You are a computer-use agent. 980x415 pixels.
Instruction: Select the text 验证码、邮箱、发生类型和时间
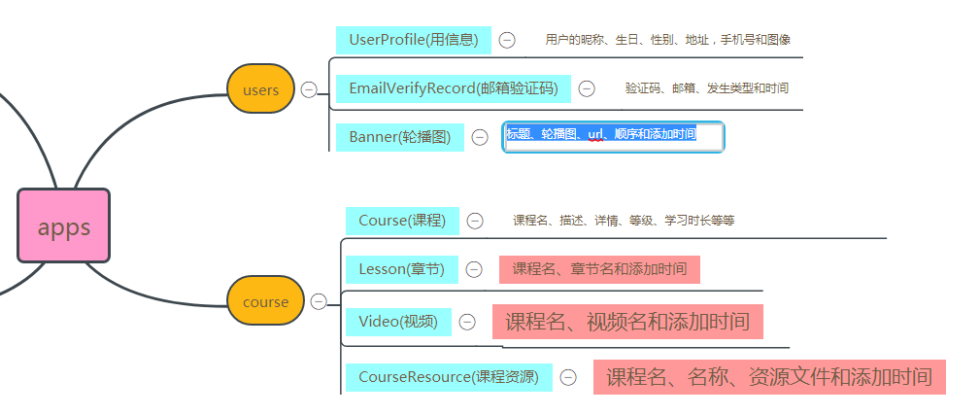pos(707,88)
